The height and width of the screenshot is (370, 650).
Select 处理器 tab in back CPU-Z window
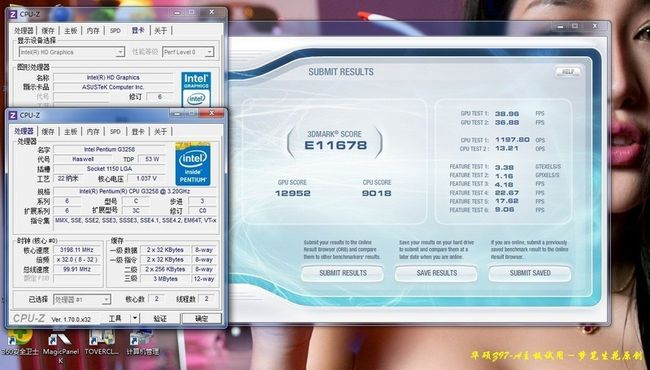point(24,31)
